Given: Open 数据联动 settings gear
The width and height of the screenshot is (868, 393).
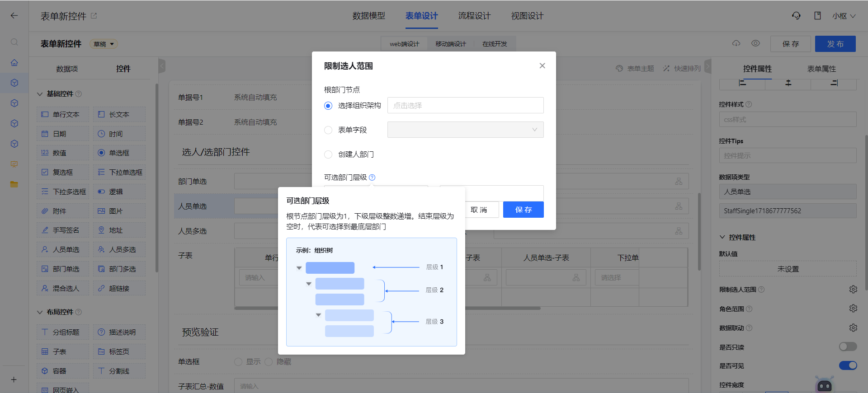Looking at the screenshot, I should [853, 327].
